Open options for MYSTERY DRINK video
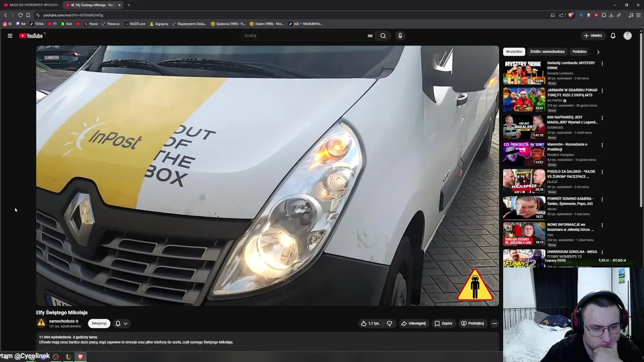 point(602,64)
